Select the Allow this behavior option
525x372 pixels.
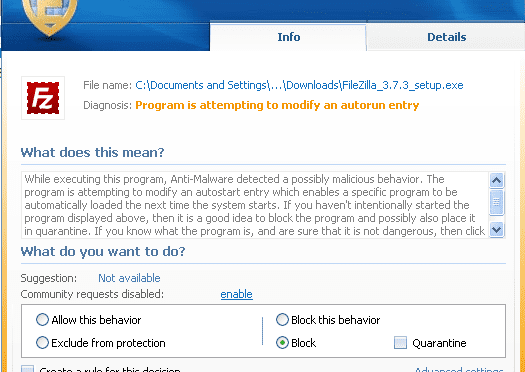pyautogui.click(x=88, y=320)
